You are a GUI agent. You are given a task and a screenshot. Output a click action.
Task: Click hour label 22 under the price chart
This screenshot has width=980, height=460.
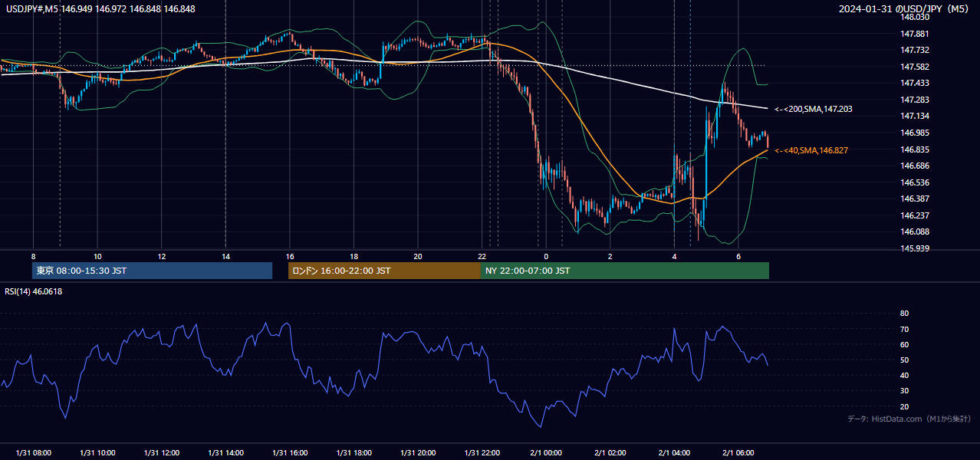click(482, 256)
